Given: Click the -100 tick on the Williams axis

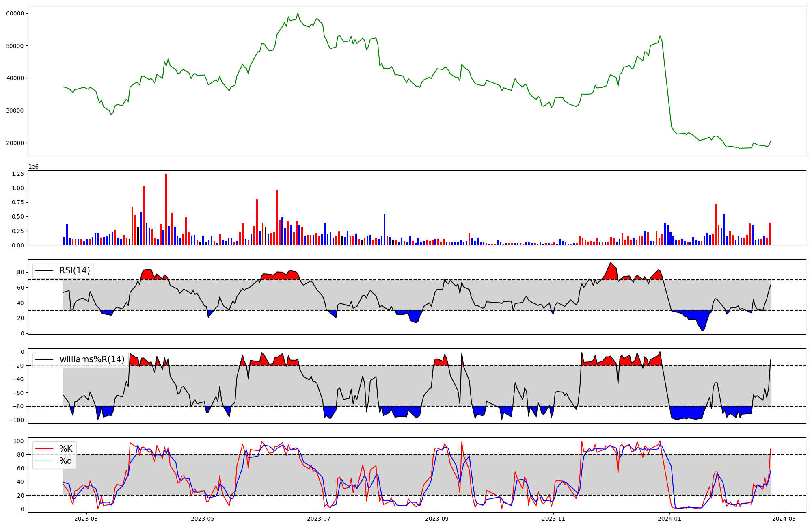Looking at the screenshot, I should tap(17, 420).
